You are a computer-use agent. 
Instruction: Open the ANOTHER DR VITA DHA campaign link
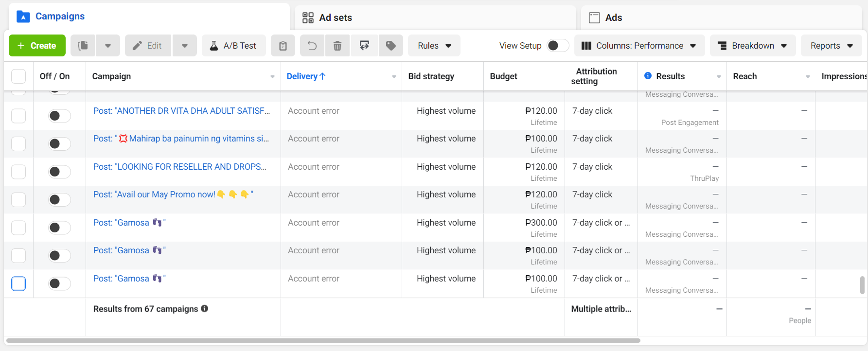[181, 111]
